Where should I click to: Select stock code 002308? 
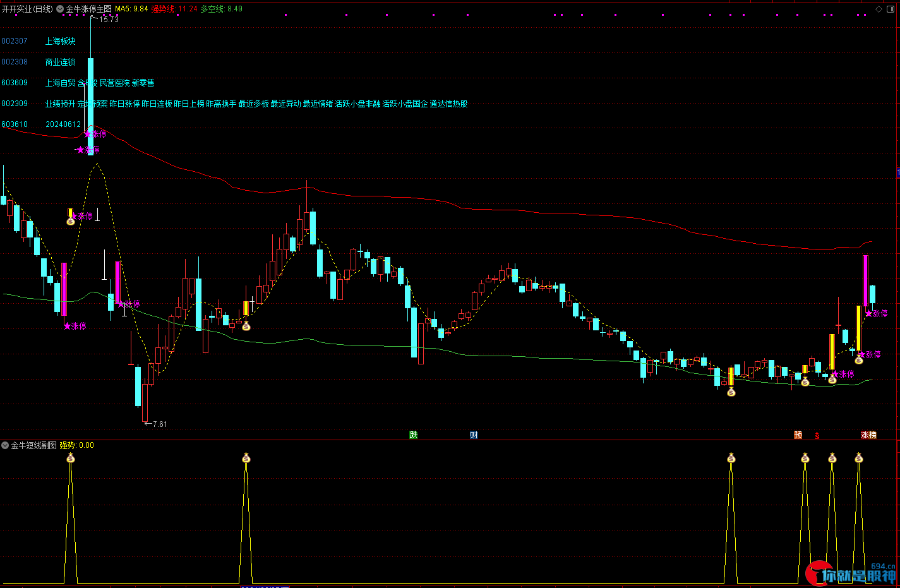(15, 62)
